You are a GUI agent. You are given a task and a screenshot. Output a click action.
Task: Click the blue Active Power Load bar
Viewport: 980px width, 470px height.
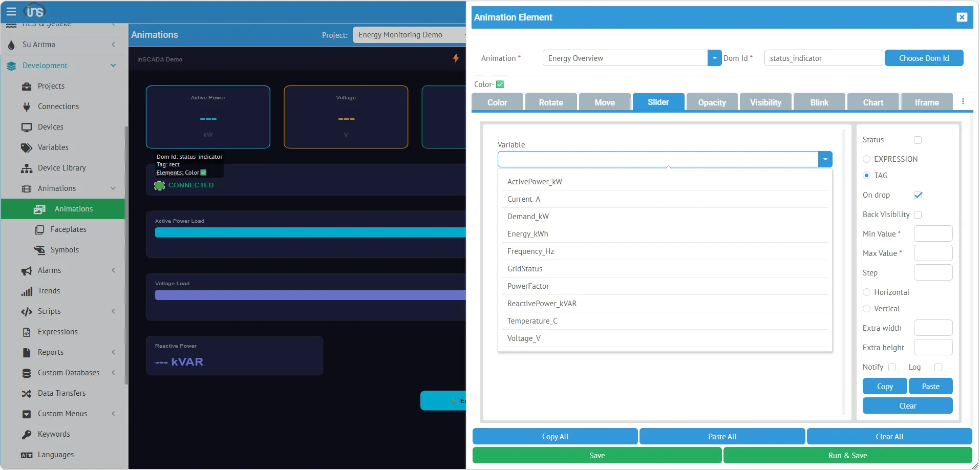click(x=307, y=232)
